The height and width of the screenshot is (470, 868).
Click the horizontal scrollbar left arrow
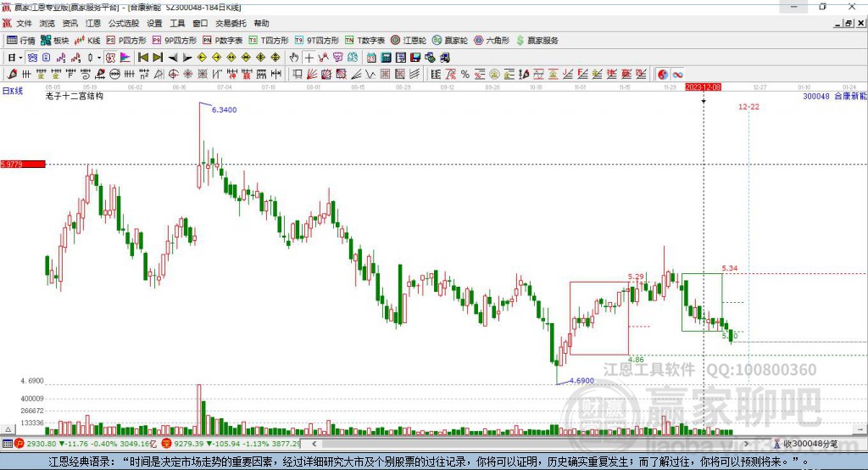[x=314, y=444]
